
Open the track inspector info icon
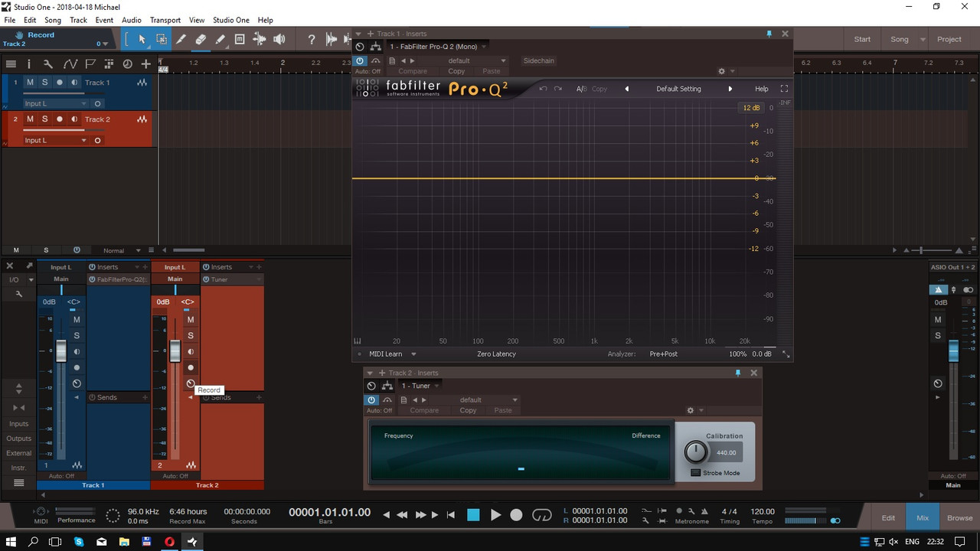29,64
